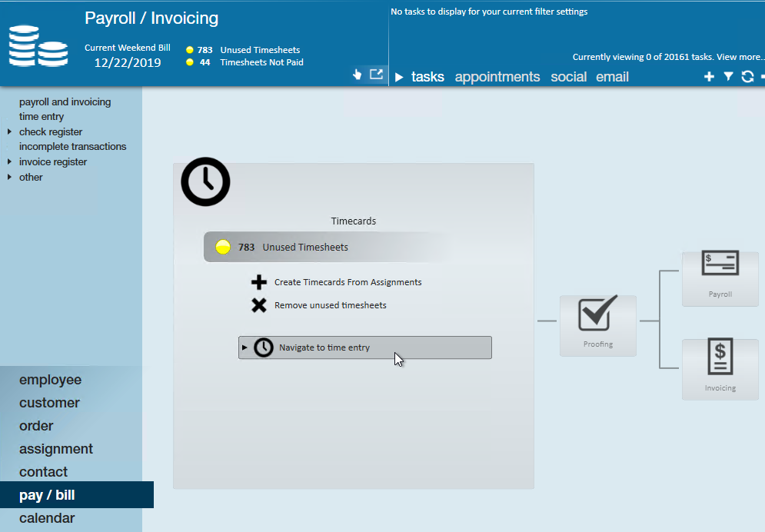Click the 783 Unused Timesheets bar
The width and height of the screenshot is (765, 532).
tap(327, 247)
